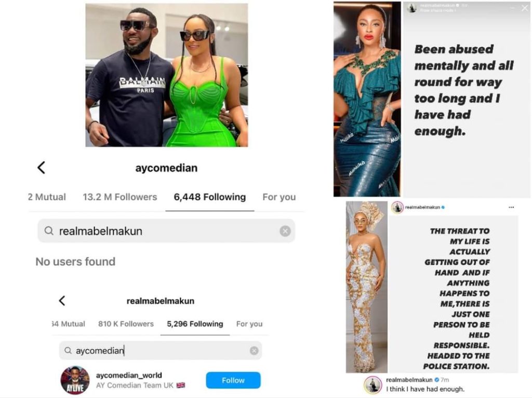Select the 810 K Followers tab
Image resolution: width=532 pixels, height=398 pixels.
tap(126, 324)
